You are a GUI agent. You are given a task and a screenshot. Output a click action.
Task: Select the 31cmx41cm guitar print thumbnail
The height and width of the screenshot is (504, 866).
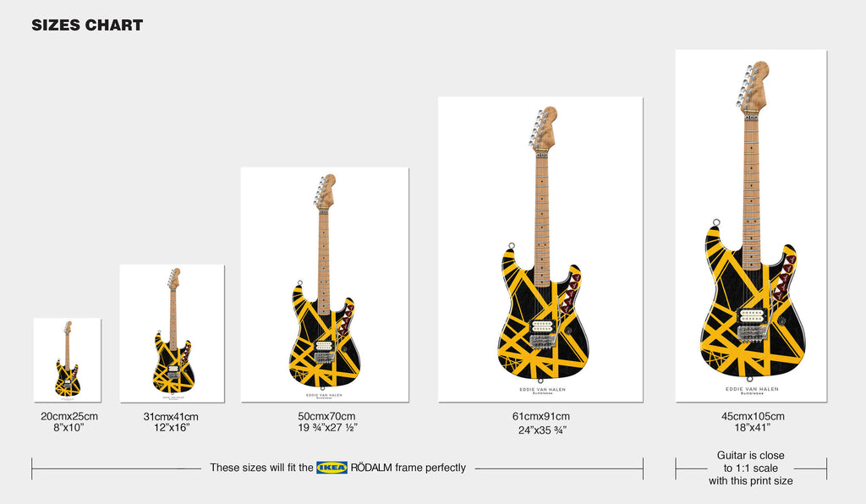click(172, 333)
